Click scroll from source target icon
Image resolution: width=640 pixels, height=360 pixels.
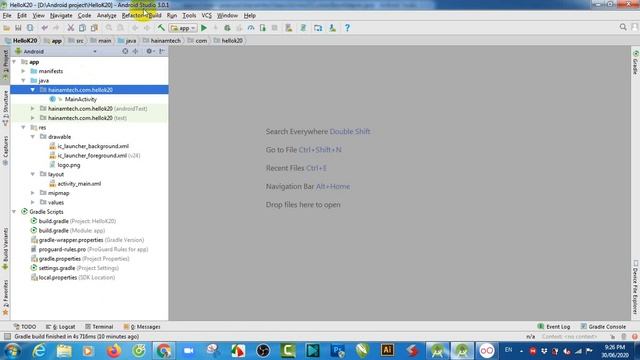[x=125, y=51]
